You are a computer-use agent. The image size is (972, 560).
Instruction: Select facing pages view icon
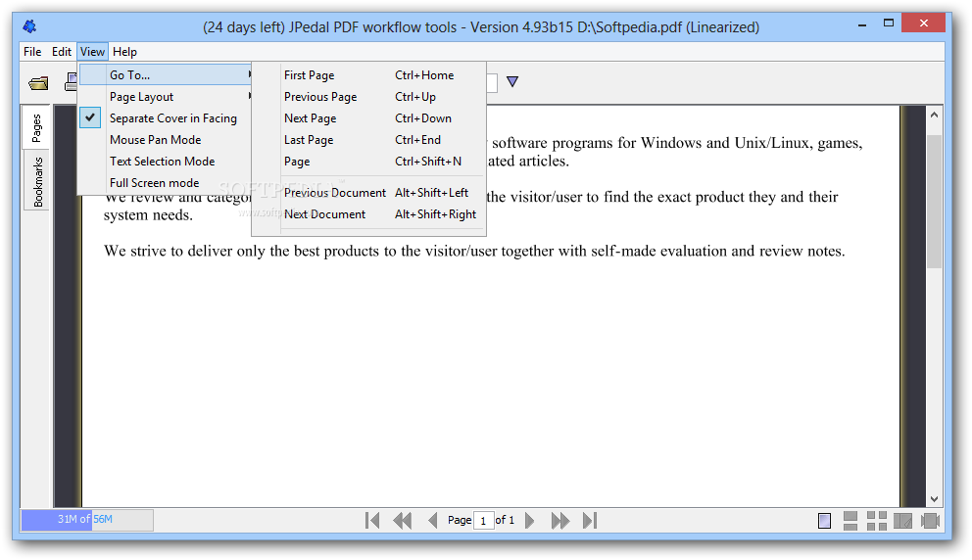click(x=903, y=521)
